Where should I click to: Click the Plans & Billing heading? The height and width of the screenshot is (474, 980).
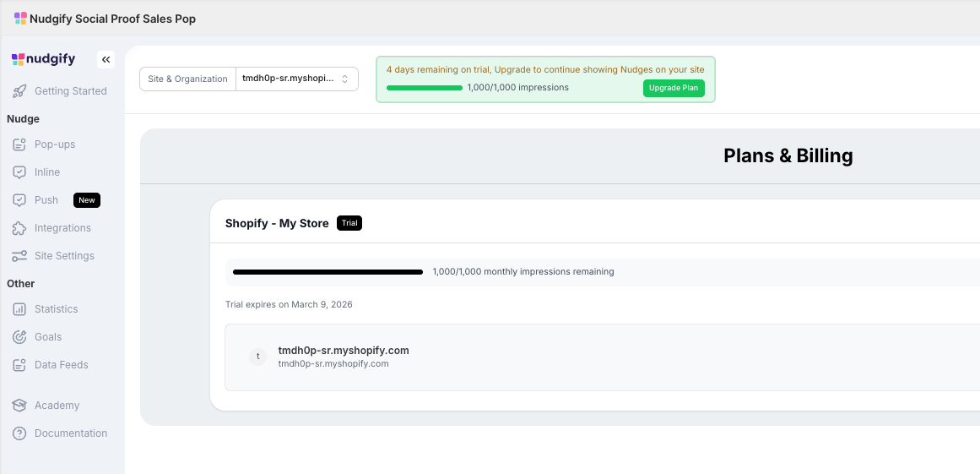(788, 155)
